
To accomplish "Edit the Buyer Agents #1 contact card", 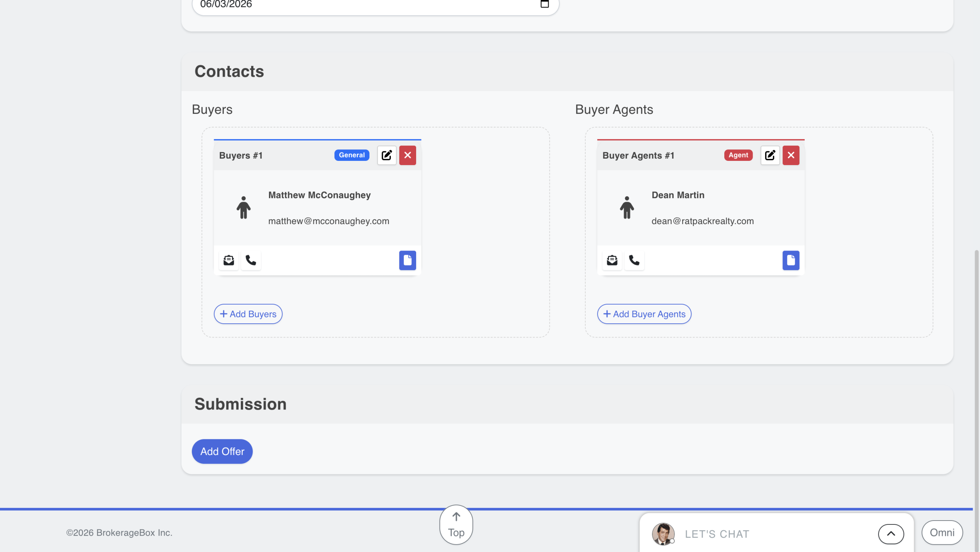I will (770, 155).
